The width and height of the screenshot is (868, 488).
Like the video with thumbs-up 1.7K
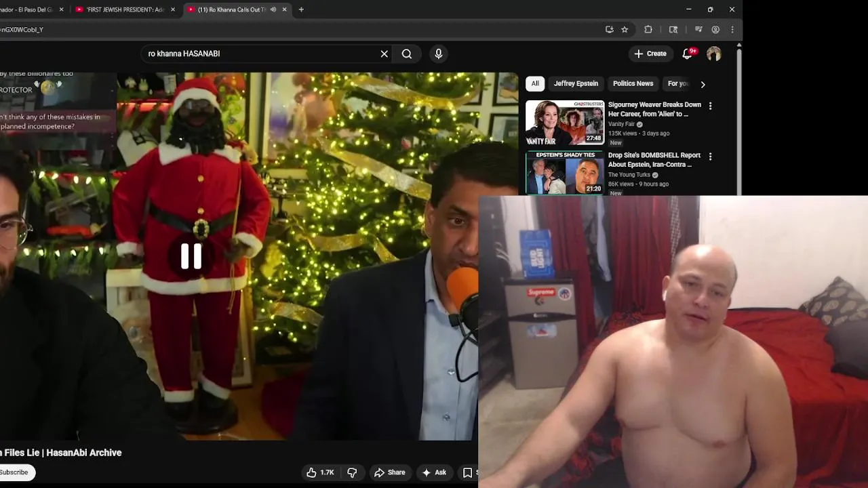(320, 472)
